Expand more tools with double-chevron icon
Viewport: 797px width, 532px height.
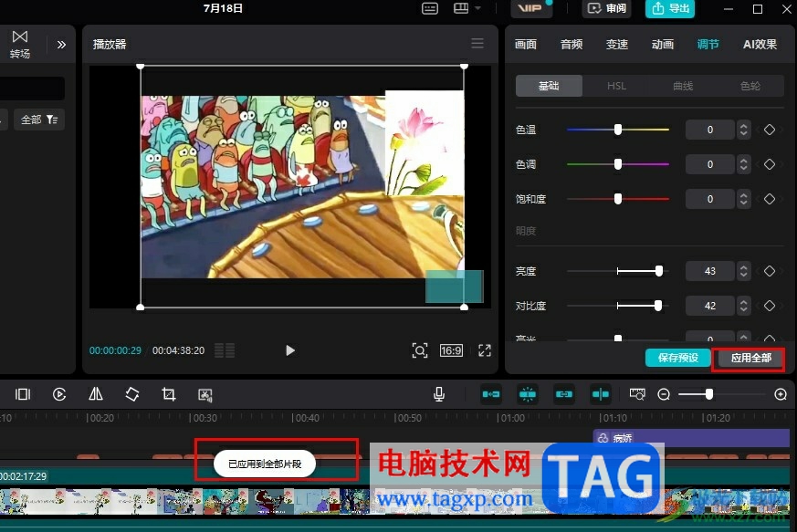point(61,45)
